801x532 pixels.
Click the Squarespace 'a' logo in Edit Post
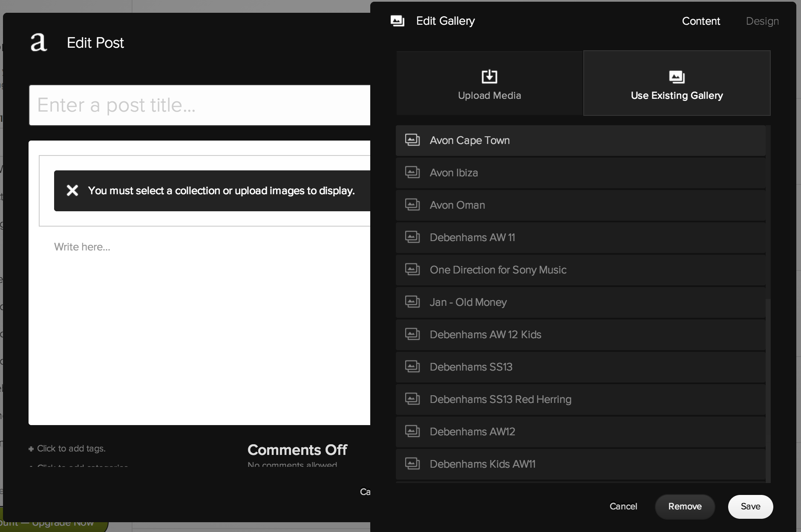pos(38,43)
